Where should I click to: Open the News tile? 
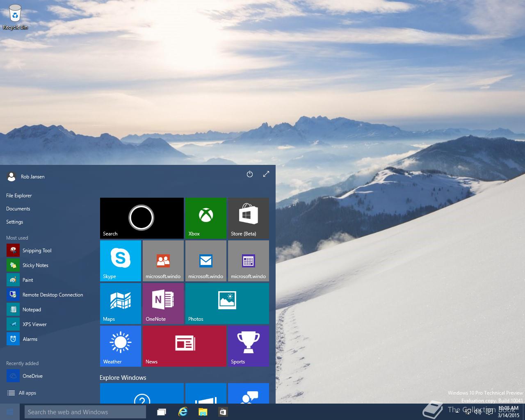pos(185,346)
